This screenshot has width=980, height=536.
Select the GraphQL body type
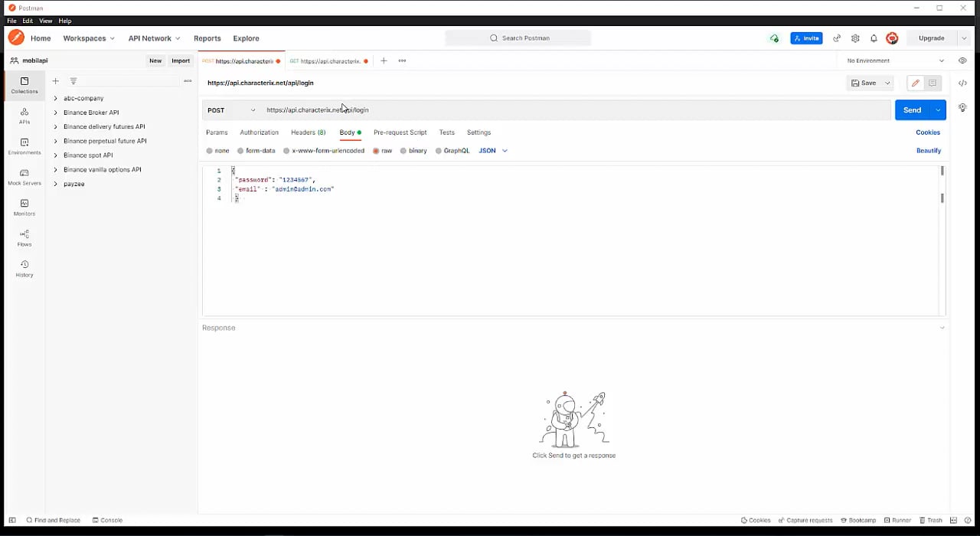click(x=452, y=151)
